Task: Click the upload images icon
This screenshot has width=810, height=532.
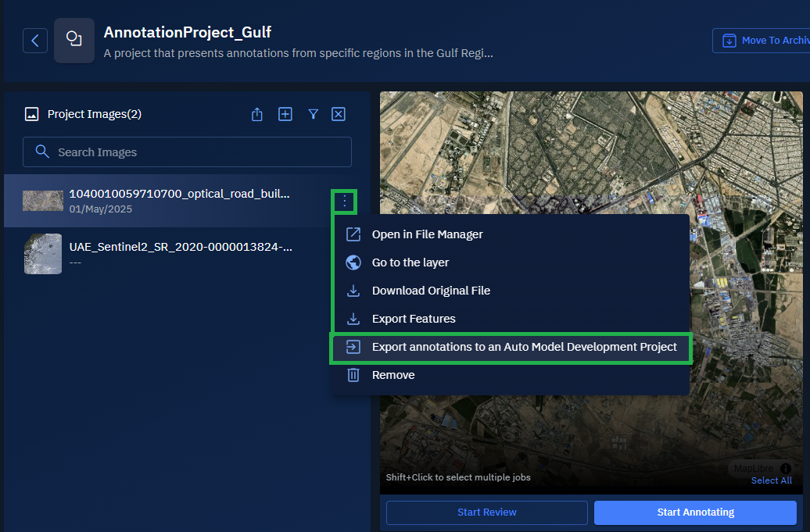Action: pos(257,115)
